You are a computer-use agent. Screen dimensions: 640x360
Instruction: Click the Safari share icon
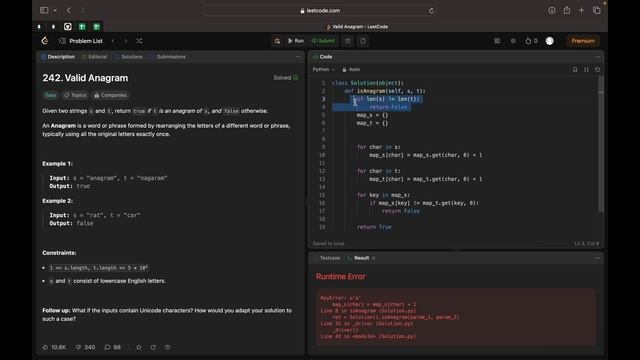tap(567, 10)
